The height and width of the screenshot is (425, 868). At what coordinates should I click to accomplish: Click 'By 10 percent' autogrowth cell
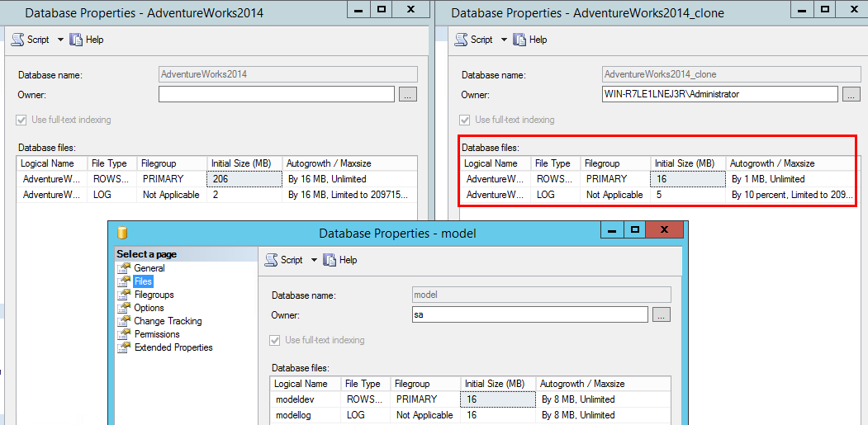tap(792, 194)
